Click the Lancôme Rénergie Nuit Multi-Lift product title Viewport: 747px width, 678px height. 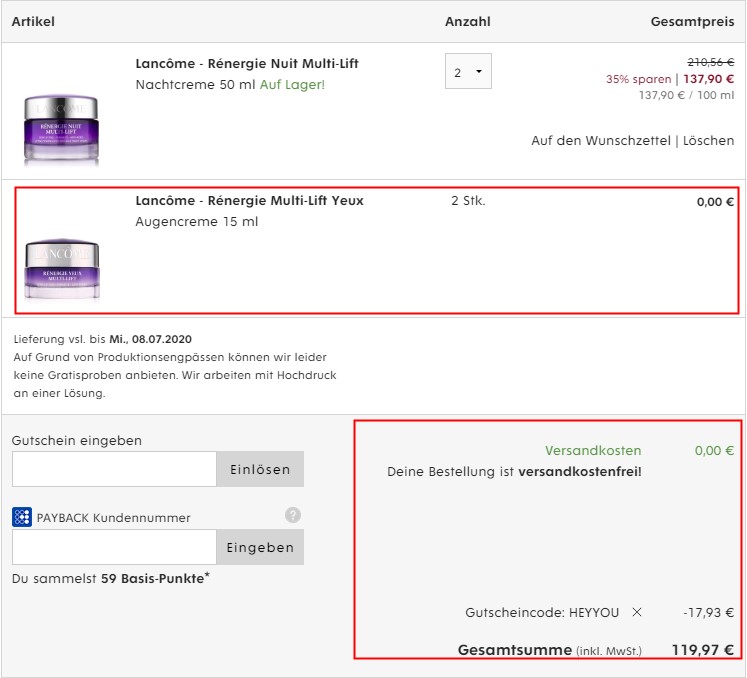point(247,63)
